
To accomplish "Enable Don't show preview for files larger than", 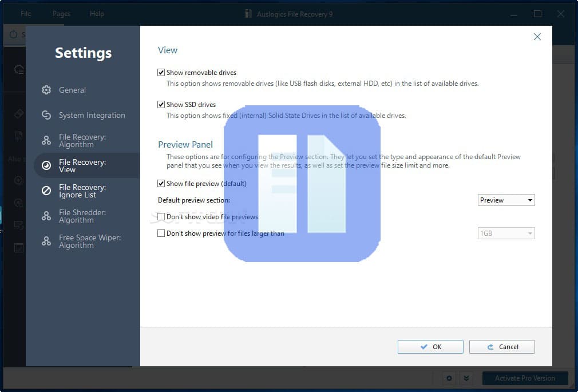I will pos(161,233).
